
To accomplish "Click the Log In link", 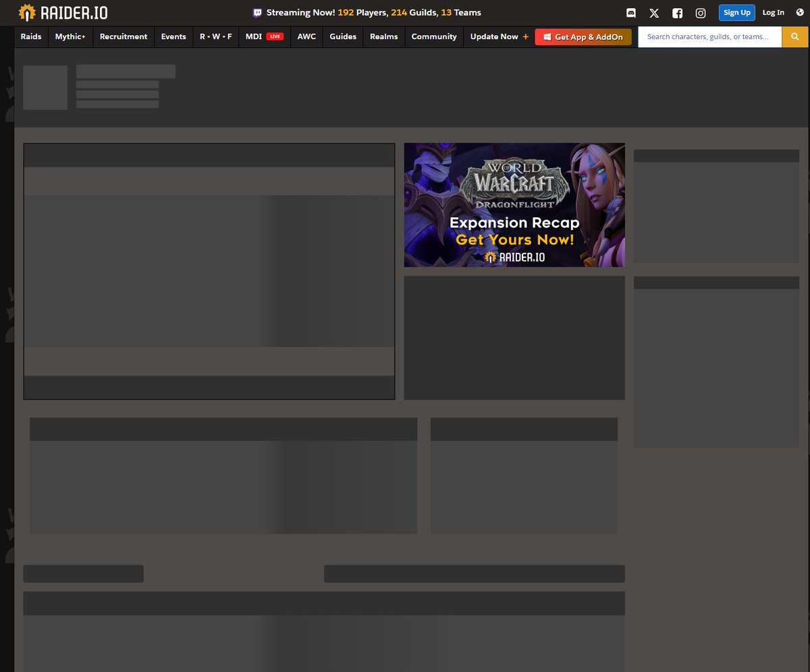I will [x=774, y=12].
